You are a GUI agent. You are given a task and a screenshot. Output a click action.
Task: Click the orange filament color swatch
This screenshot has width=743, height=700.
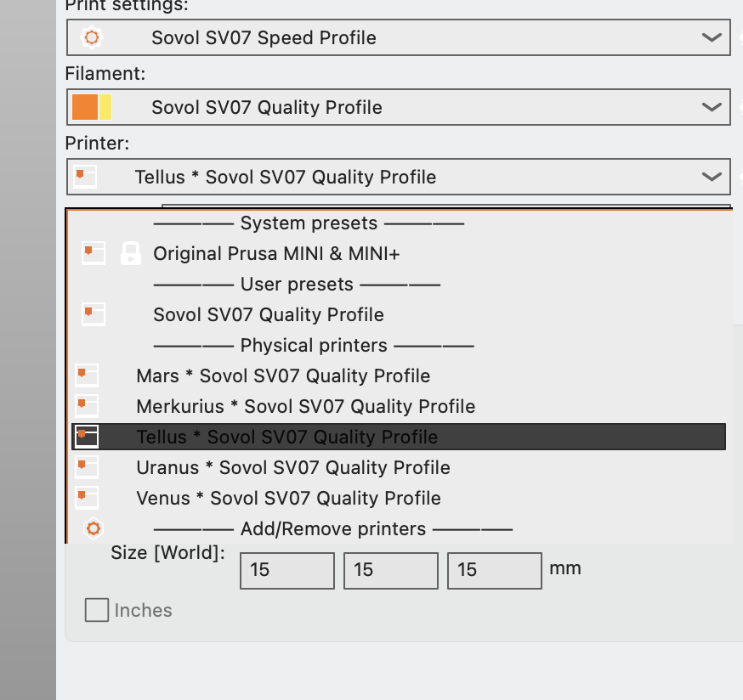[x=85, y=107]
